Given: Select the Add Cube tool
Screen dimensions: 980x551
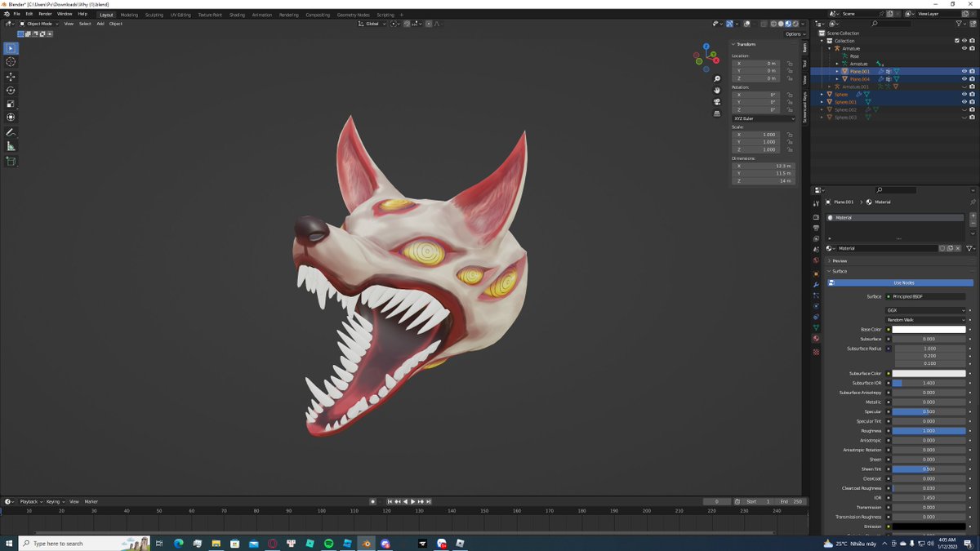Looking at the screenshot, I should point(11,161).
